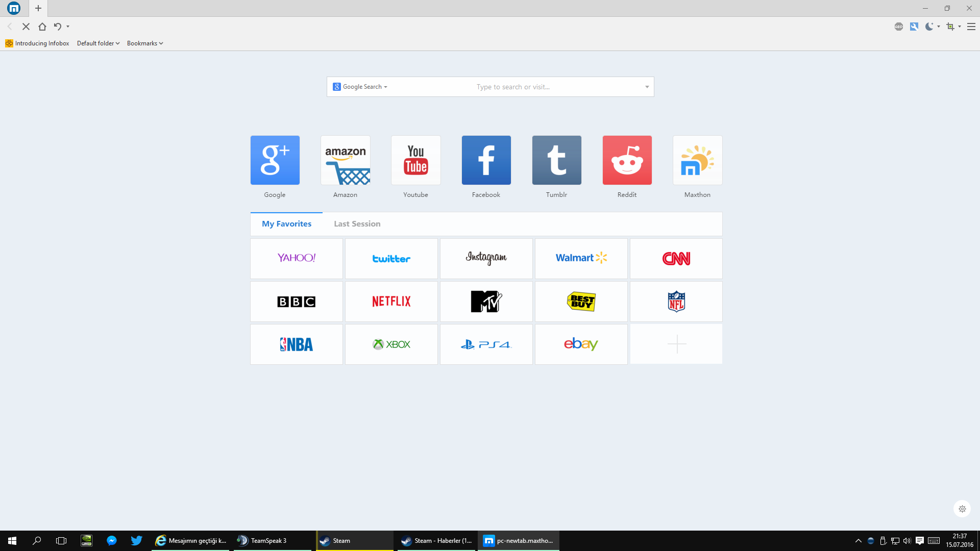Switch to the My Favorites tab
980x551 pixels.
click(286, 224)
